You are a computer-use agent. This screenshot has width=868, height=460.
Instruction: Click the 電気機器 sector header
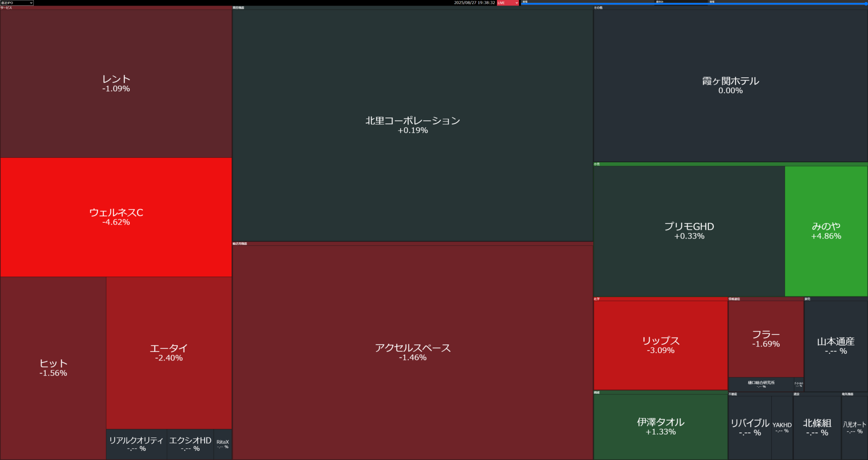[854, 394]
